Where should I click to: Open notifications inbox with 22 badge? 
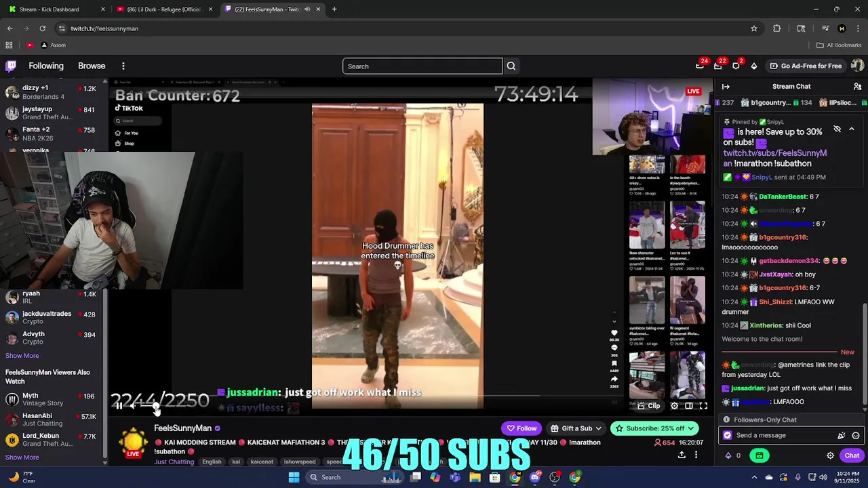pos(718,66)
